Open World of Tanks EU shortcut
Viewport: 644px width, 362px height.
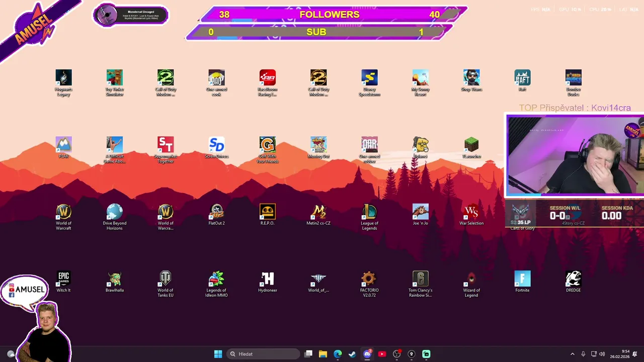[166, 284]
